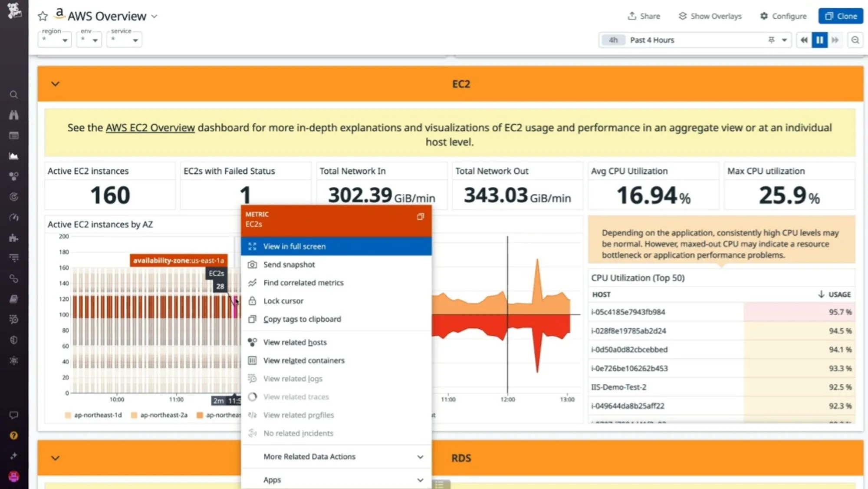This screenshot has height=489, width=868.
Task: Collapse the RDS section
Action: point(55,458)
